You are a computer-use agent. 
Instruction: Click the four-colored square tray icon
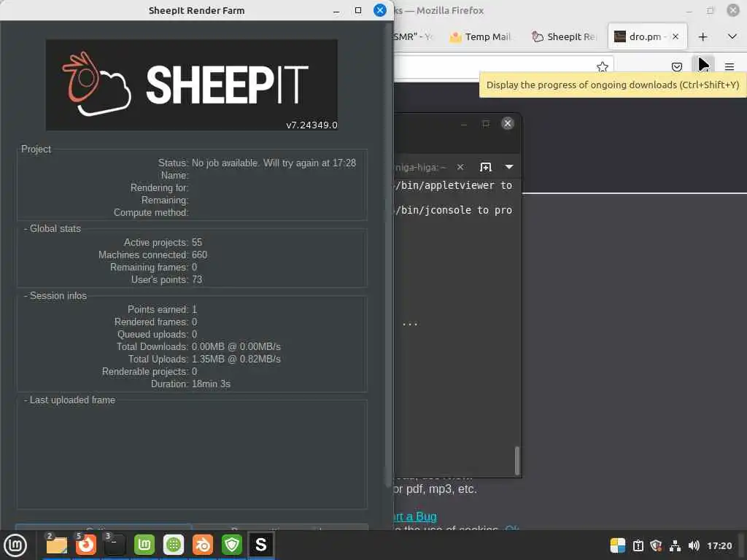point(618,545)
